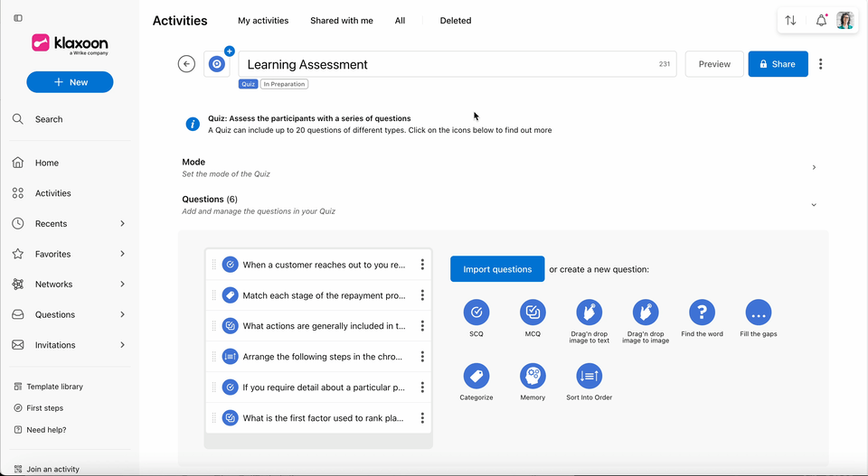Create a Drag'n drop image to image question
The height and width of the screenshot is (476, 868).
(x=646, y=313)
